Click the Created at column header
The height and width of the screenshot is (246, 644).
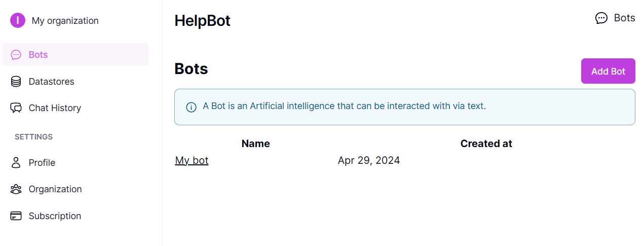click(x=486, y=144)
